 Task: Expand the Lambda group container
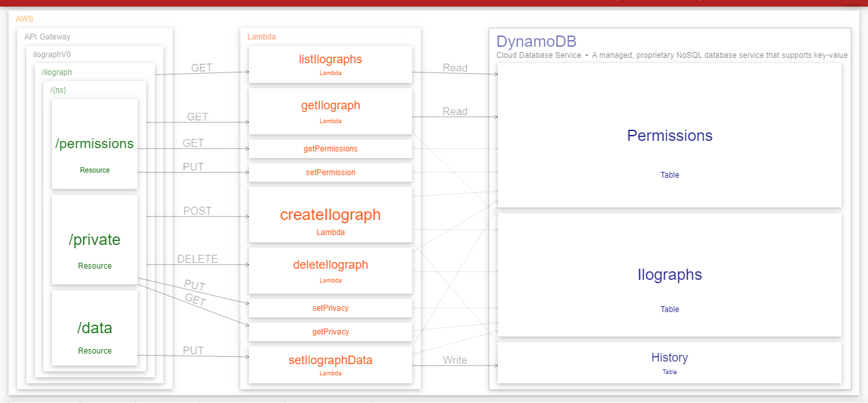point(261,36)
